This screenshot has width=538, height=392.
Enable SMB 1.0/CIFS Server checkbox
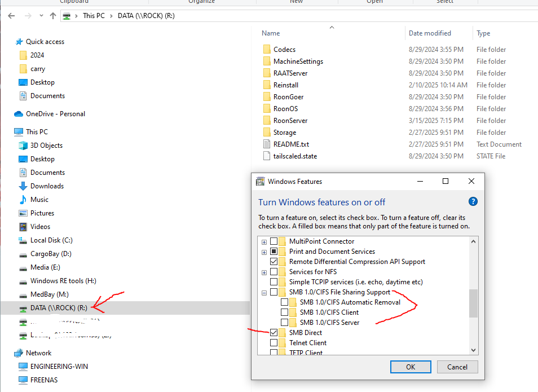284,322
